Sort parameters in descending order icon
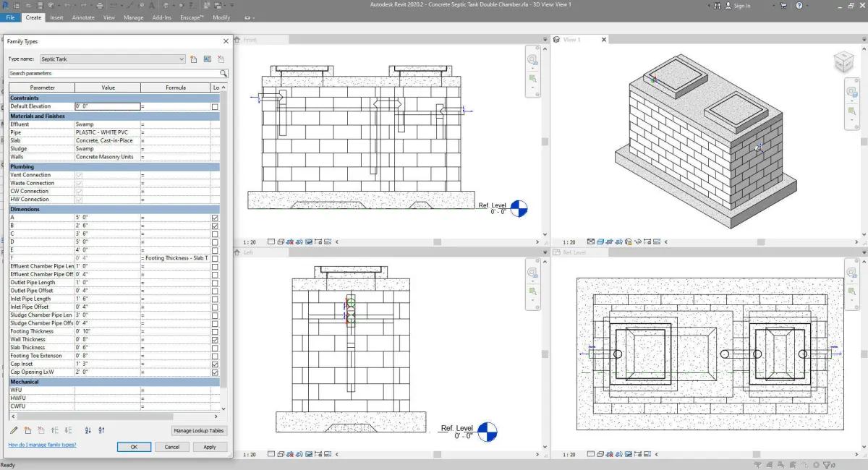 (x=101, y=430)
